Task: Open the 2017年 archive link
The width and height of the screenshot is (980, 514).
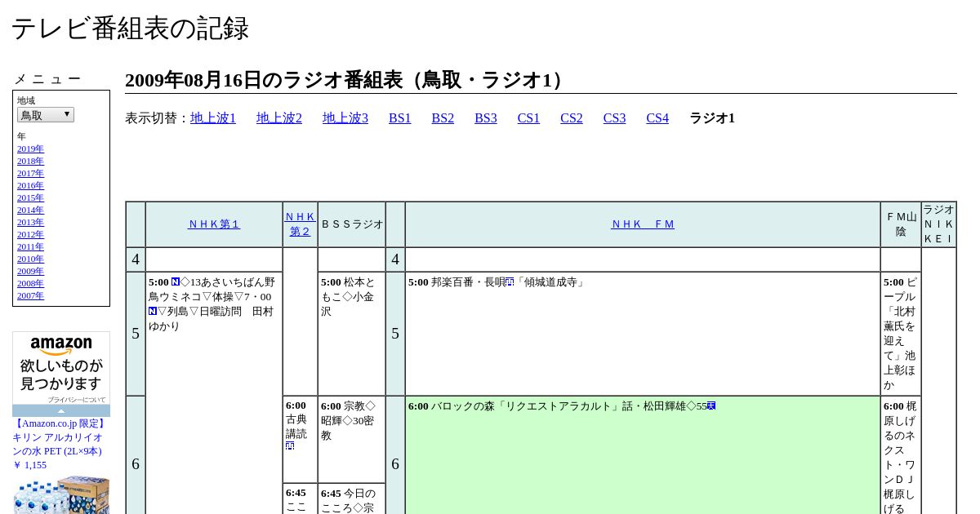Action: click(30, 173)
